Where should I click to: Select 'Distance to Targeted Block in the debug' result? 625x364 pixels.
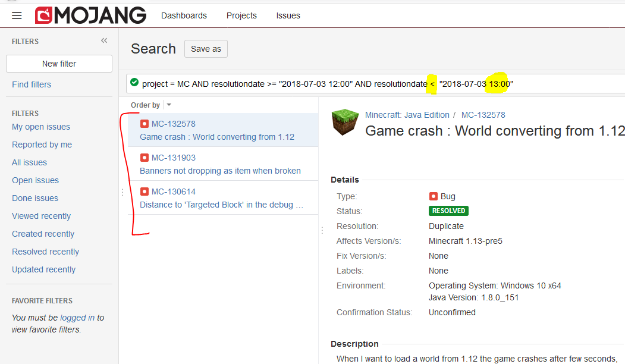coord(222,205)
